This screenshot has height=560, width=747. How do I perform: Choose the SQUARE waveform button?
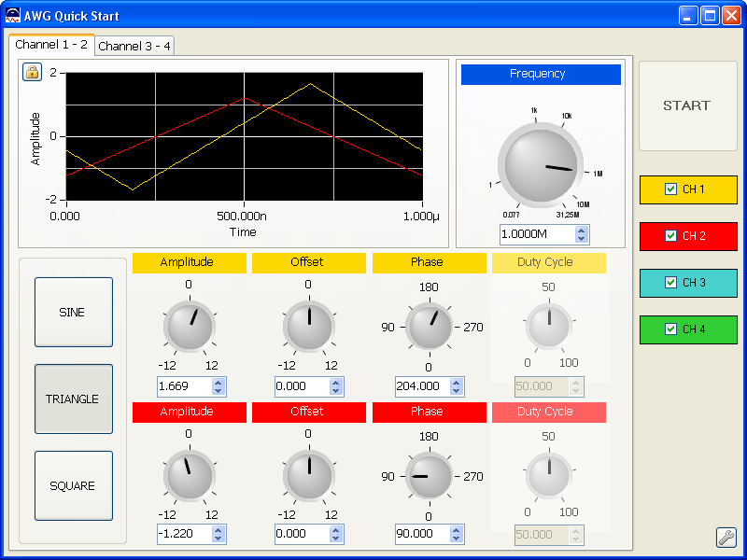tap(73, 486)
